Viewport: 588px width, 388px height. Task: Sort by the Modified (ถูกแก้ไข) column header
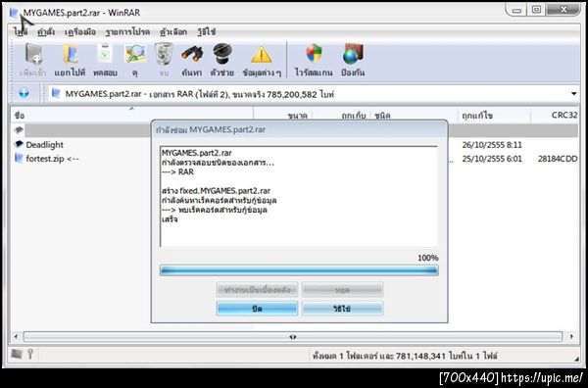494,115
